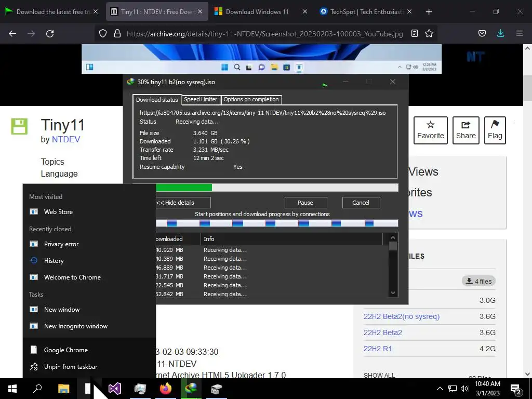532x399 pixels.
Task: Open volume control tray icon
Action: (464, 389)
